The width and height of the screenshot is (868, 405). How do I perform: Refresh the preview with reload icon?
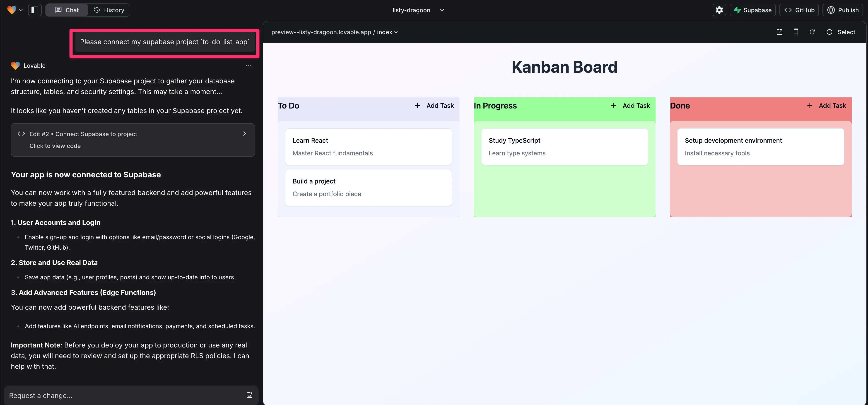pyautogui.click(x=812, y=32)
